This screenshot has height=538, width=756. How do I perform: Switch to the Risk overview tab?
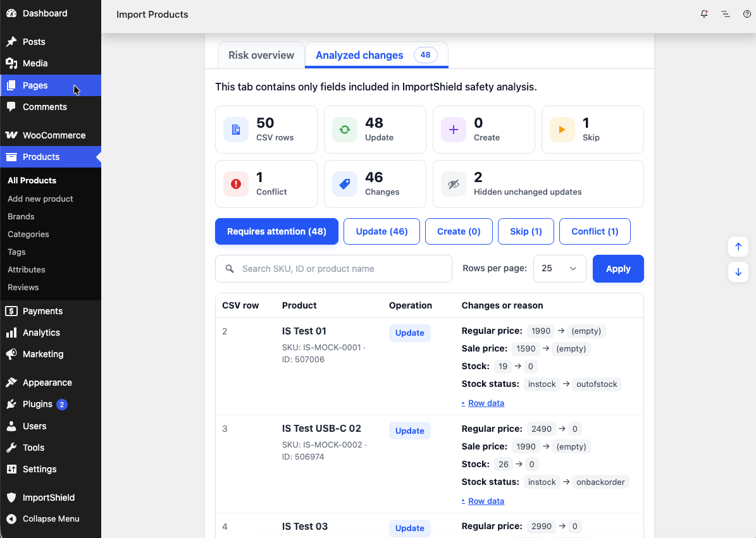tap(261, 55)
